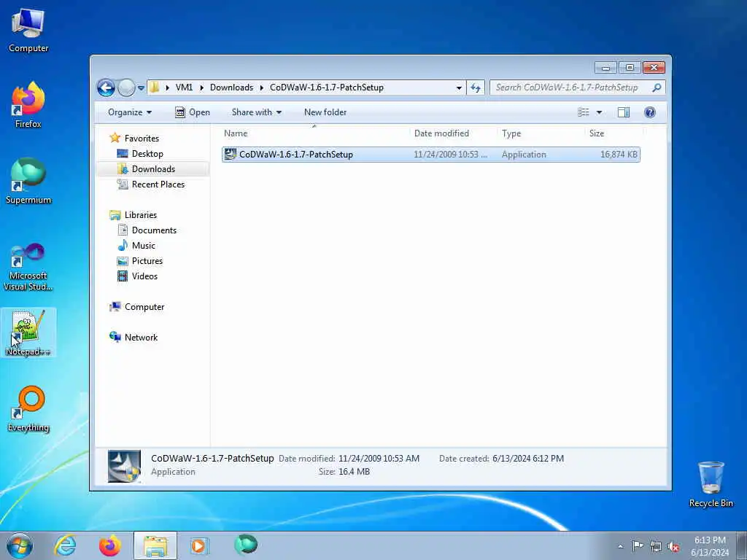747x560 pixels.
Task: Open Internet Explorer from the taskbar
Action: (65, 545)
